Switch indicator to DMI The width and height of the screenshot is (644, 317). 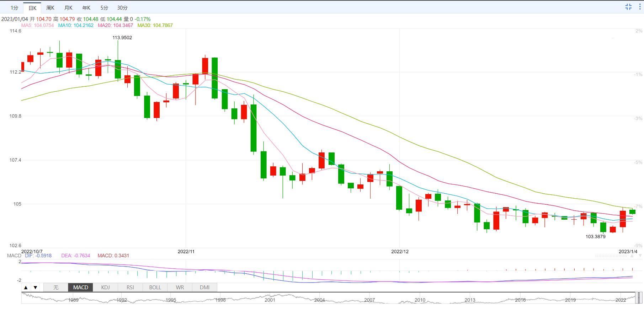pyautogui.click(x=204, y=288)
